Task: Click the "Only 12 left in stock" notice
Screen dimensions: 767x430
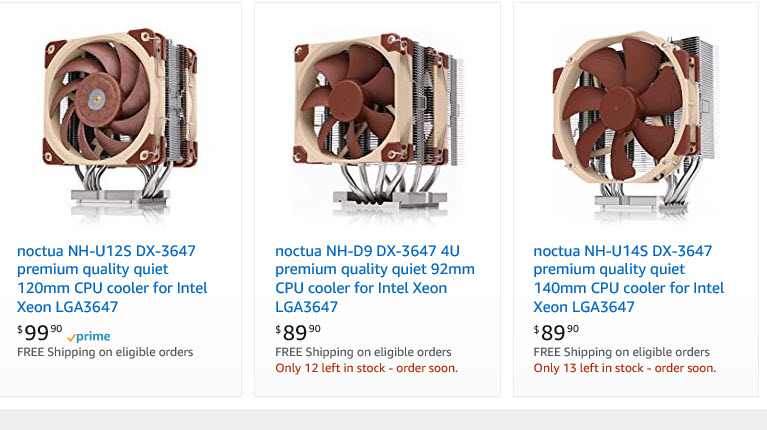Action: tap(366, 368)
